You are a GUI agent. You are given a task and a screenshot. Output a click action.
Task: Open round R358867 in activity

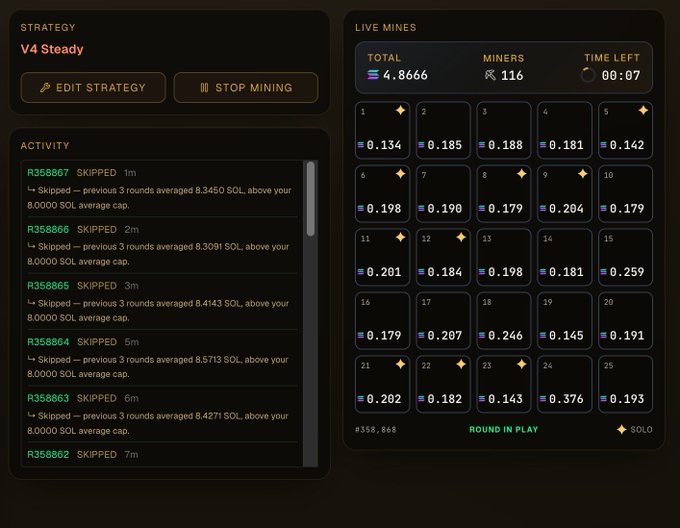tap(48, 173)
